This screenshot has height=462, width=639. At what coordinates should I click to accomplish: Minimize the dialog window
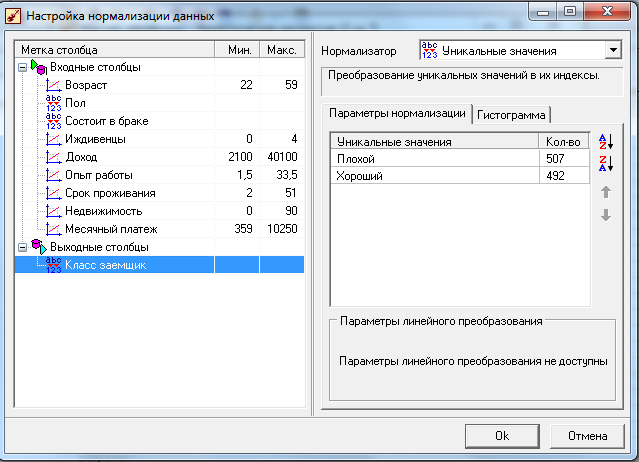point(543,11)
